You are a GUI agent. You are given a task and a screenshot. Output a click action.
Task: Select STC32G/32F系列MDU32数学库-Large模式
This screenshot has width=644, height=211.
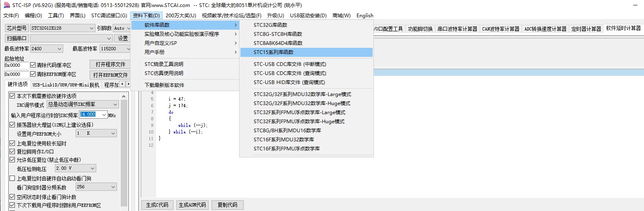307,94
